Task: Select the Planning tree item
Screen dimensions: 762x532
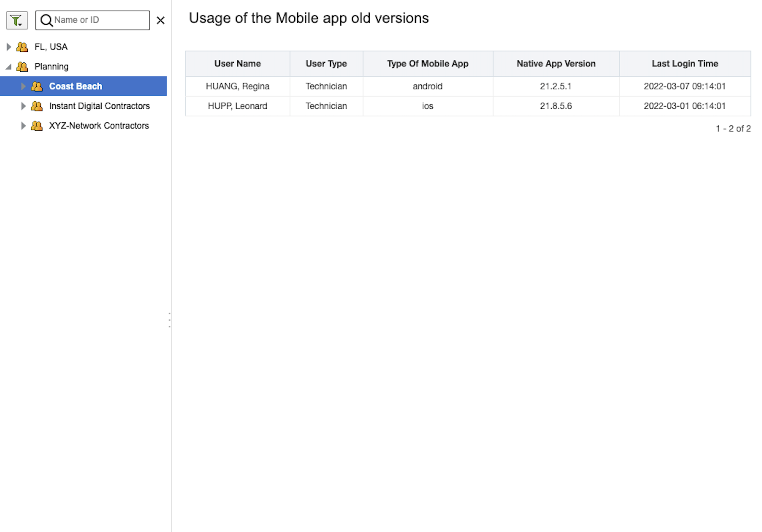Action: [x=52, y=67]
